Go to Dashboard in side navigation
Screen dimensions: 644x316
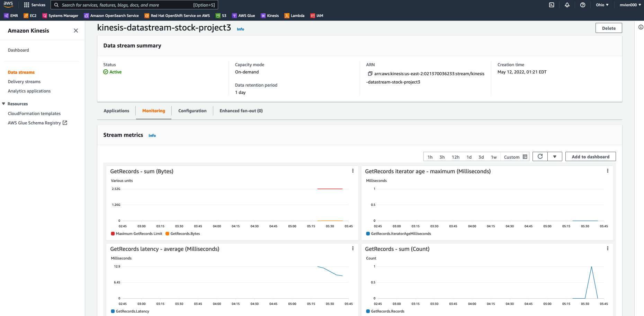[x=18, y=50]
